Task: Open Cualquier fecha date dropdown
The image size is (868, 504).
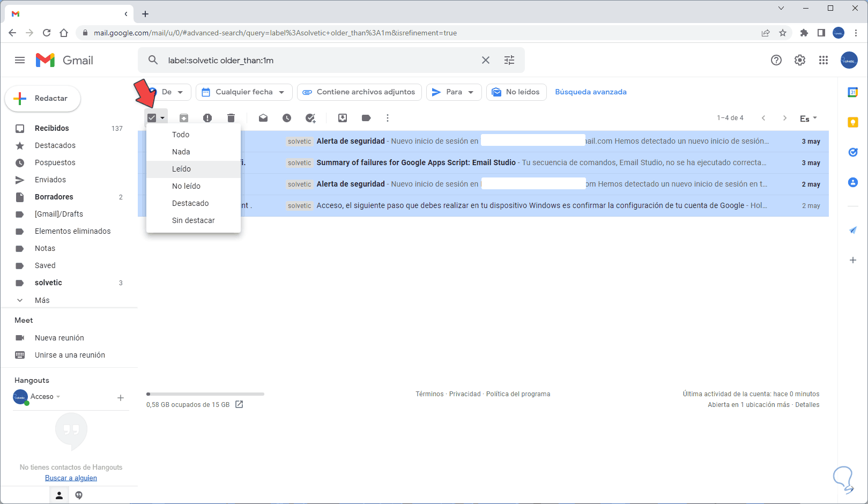Action: (244, 92)
